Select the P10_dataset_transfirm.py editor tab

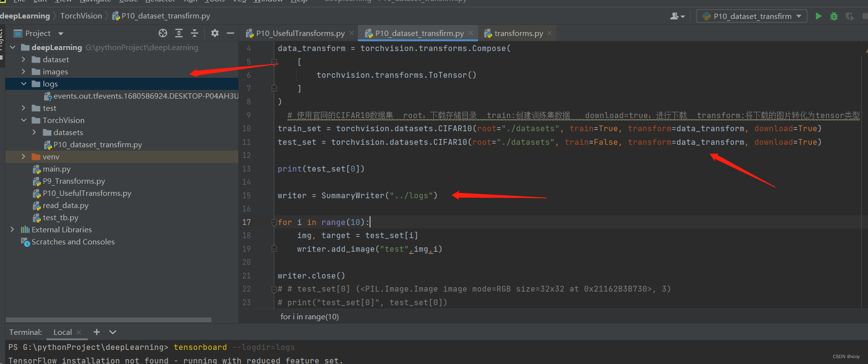tap(419, 33)
